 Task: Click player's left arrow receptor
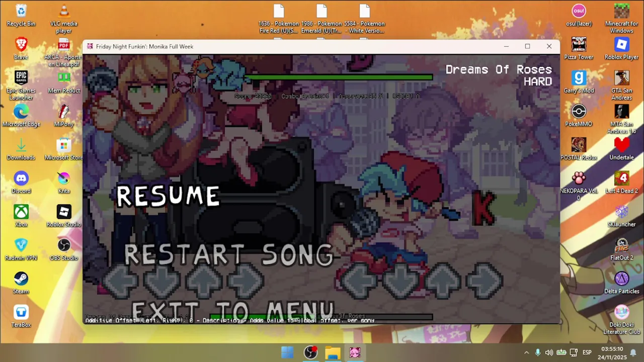[x=359, y=282]
